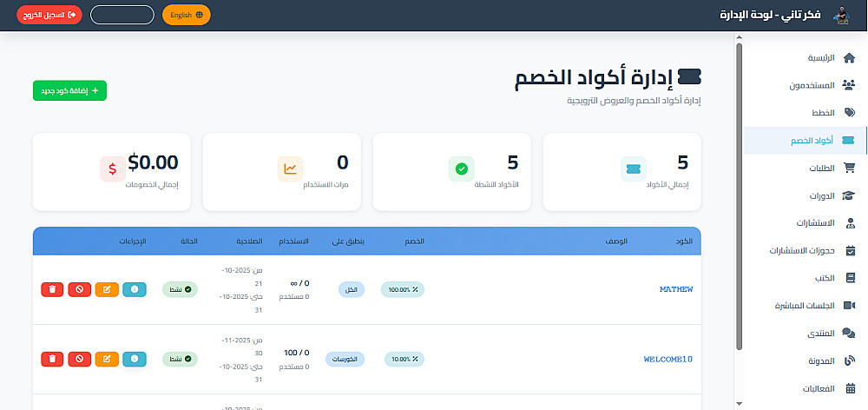This screenshot has height=410, width=868.
Task: Click the sidebar scrollbar thumb
Action: pyautogui.click(x=739, y=196)
